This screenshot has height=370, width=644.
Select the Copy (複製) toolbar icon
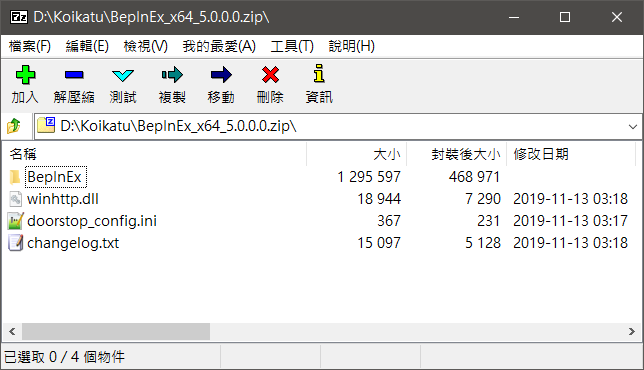(x=172, y=75)
